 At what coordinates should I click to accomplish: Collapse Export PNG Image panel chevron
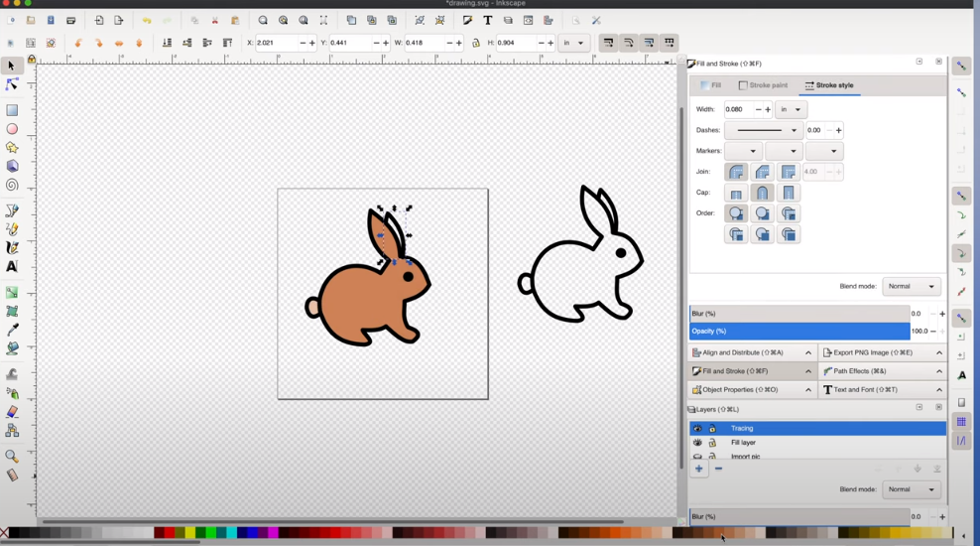pyautogui.click(x=938, y=352)
